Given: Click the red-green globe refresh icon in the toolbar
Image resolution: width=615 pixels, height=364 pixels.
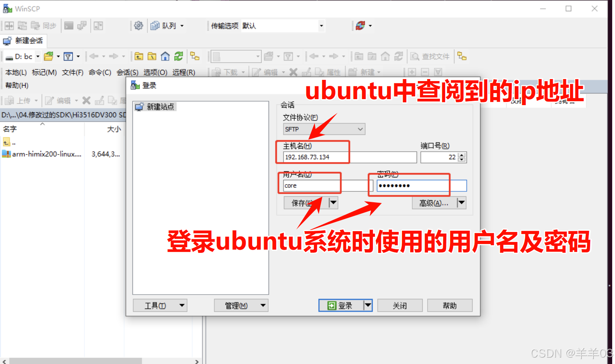Looking at the screenshot, I should click(360, 26).
